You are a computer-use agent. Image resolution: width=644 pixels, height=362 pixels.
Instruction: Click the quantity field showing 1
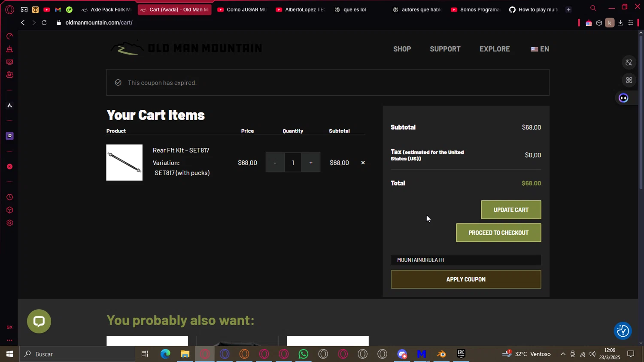[293, 163]
